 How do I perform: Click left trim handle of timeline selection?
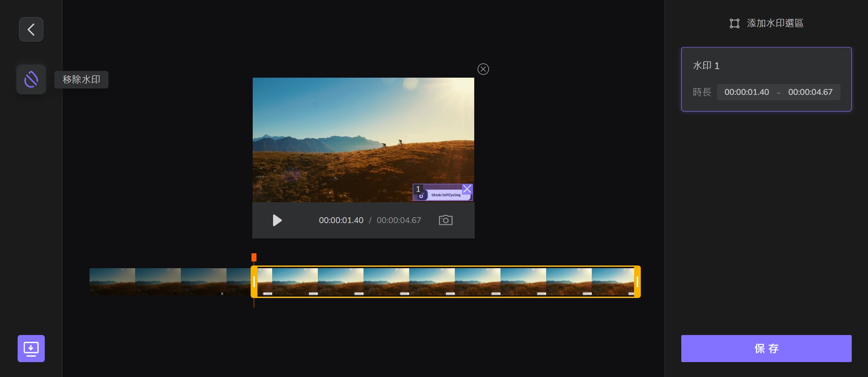[x=254, y=282]
